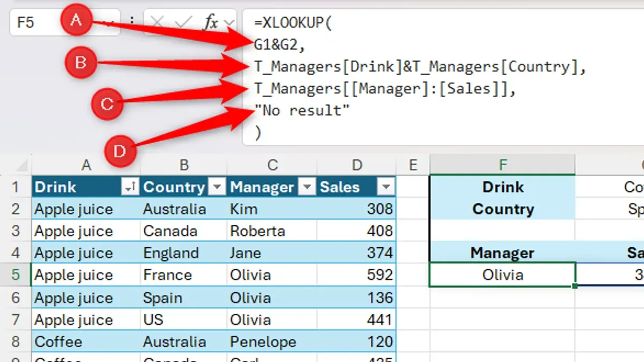The height and width of the screenshot is (362, 644).
Task: Select row 6 header
Action: [16, 298]
